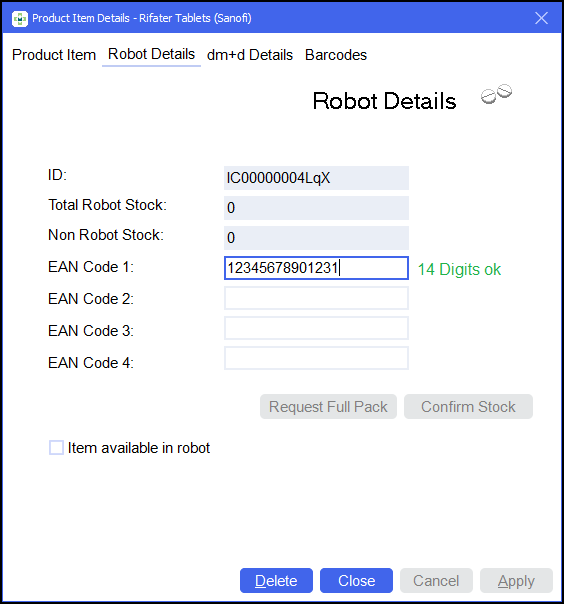
Task: Select the EAN Code 3 input box
Action: [x=316, y=328]
